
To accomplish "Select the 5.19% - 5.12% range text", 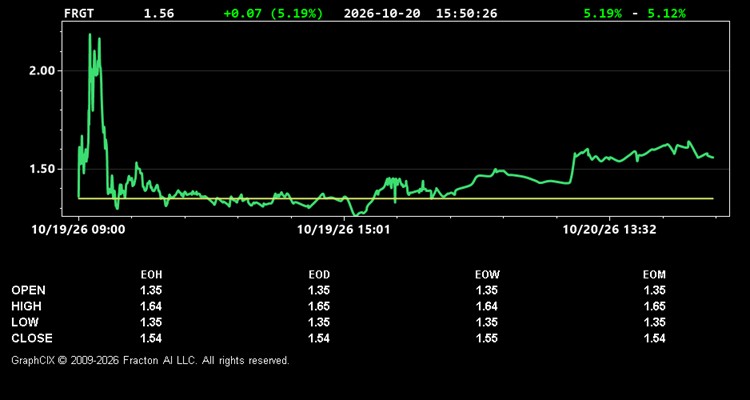I will coord(634,13).
